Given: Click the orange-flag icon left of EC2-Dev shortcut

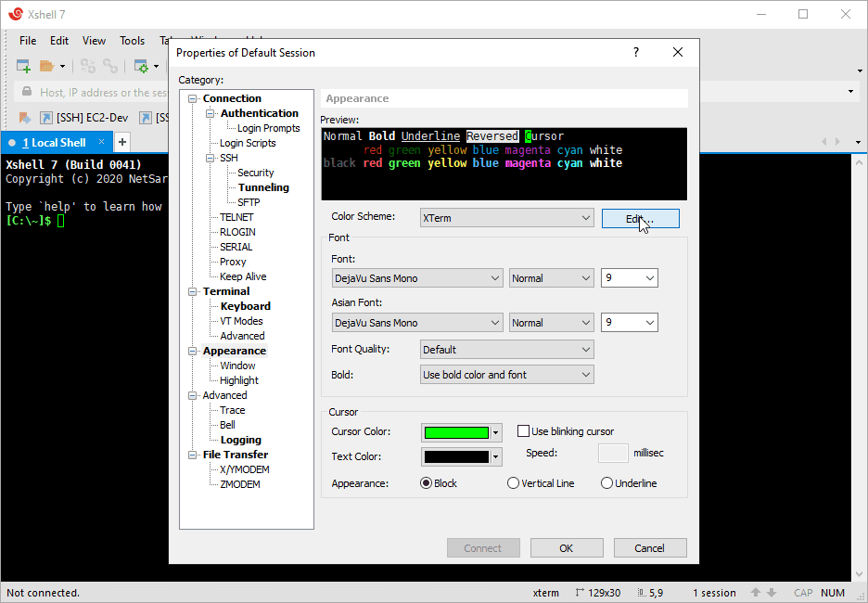Looking at the screenshot, I should (25, 118).
